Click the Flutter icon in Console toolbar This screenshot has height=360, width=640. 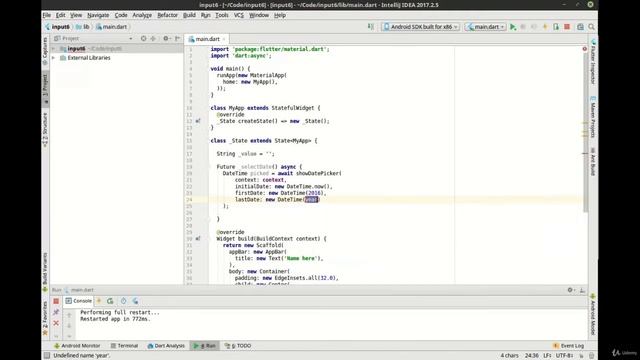tap(135, 301)
